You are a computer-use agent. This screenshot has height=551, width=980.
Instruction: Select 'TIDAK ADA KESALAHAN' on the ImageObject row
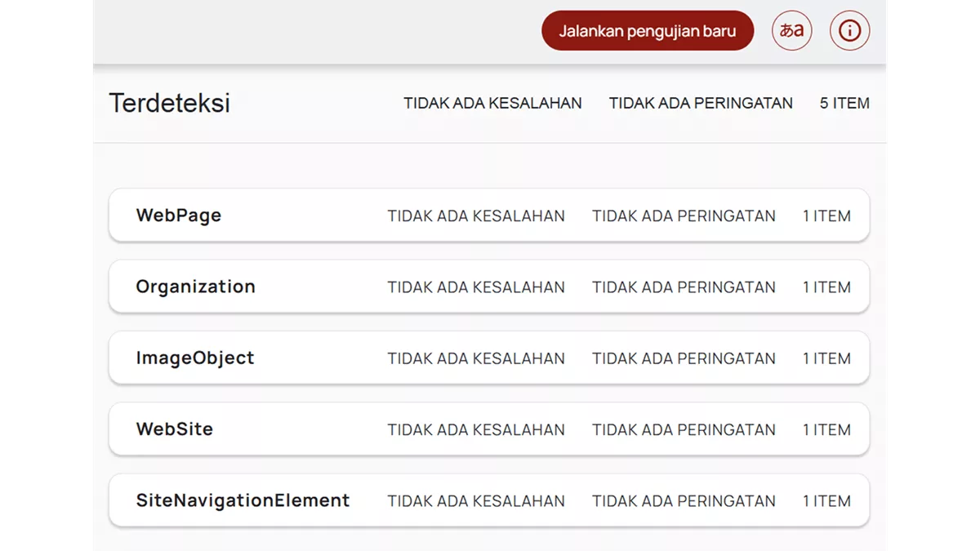coord(476,358)
